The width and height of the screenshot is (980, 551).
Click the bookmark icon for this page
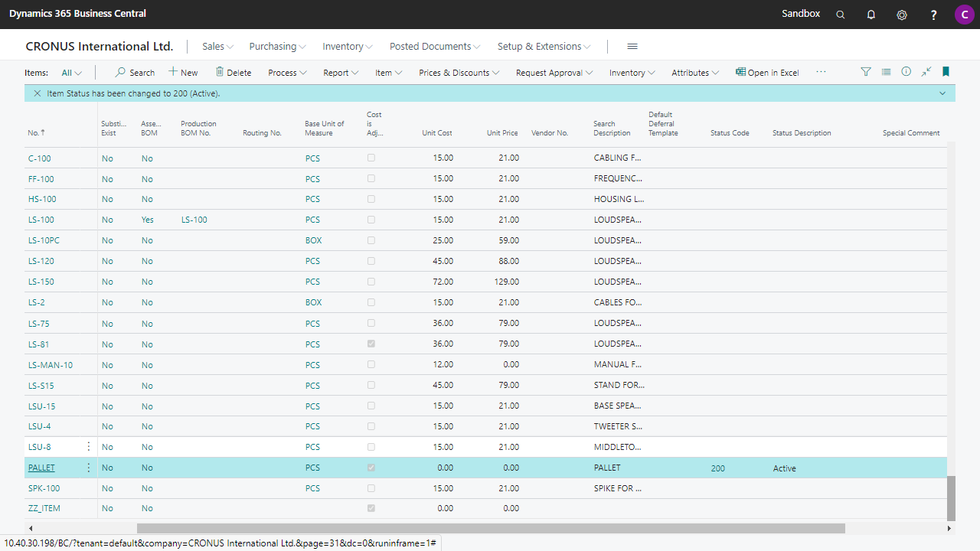pyautogui.click(x=946, y=72)
